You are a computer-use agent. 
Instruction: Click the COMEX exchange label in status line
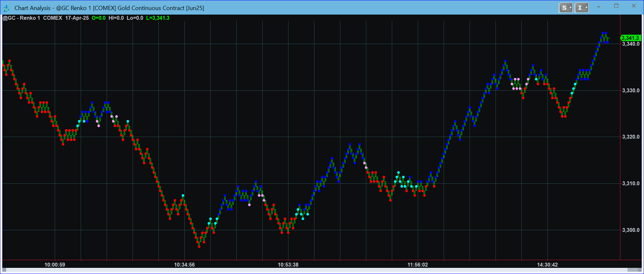click(53, 18)
